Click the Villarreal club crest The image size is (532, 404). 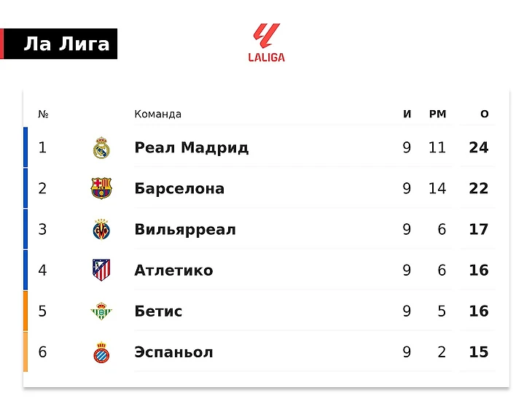pos(101,230)
